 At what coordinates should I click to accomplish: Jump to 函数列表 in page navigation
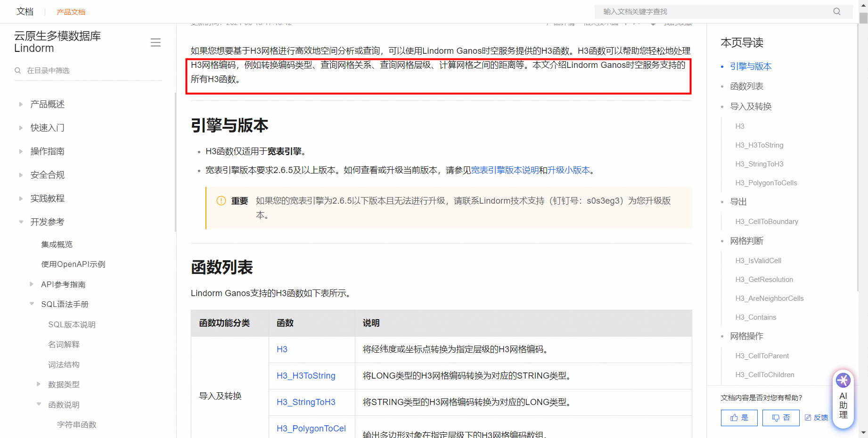(746, 86)
